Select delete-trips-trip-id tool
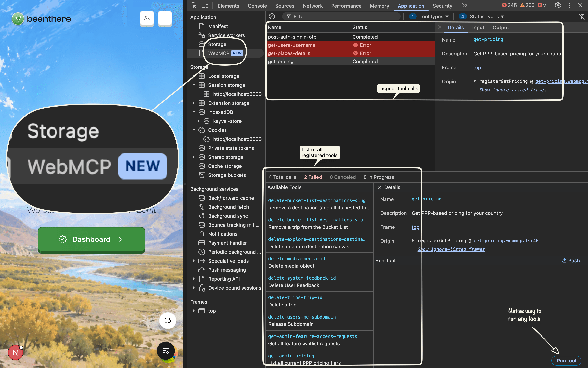 pos(320,301)
